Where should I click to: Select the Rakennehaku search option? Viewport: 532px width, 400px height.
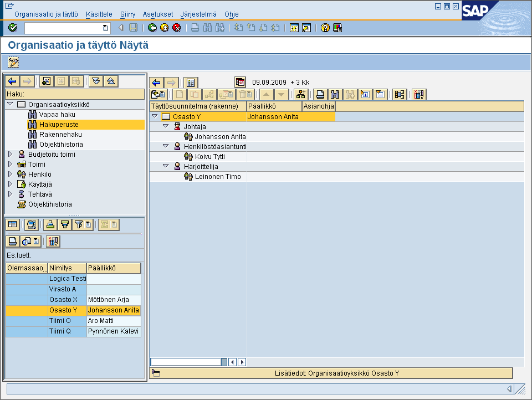pos(60,135)
